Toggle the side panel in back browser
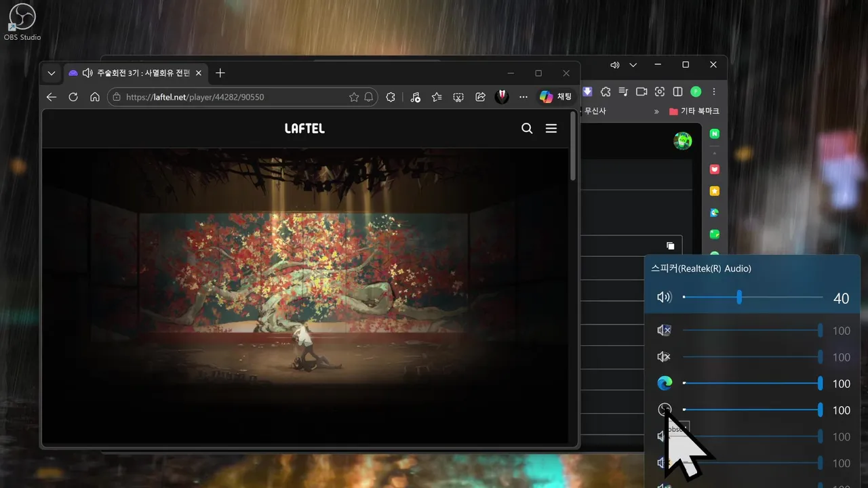Image resolution: width=868 pixels, height=488 pixels. (677, 91)
